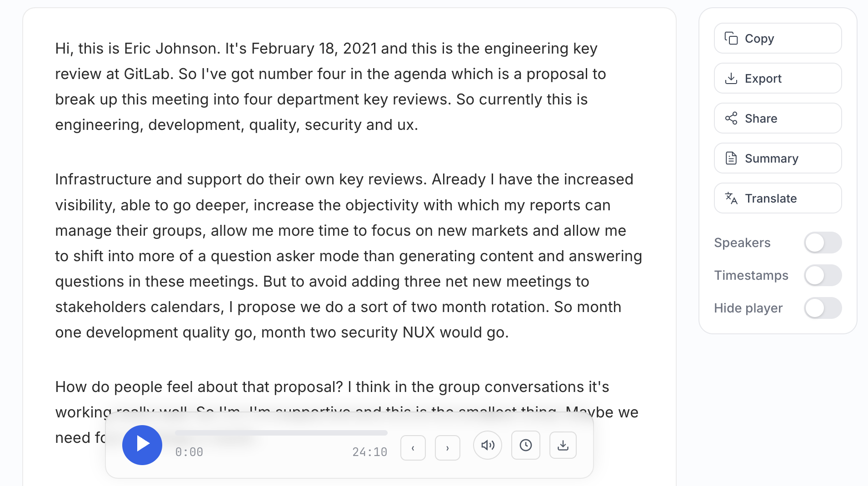The height and width of the screenshot is (486, 868).
Task: Click the Translate language icon
Action: [x=731, y=198]
